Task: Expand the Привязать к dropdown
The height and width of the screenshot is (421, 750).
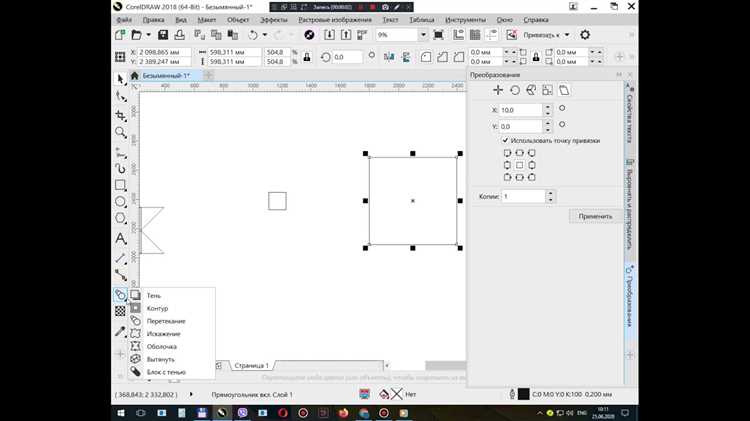Action: click(567, 35)
